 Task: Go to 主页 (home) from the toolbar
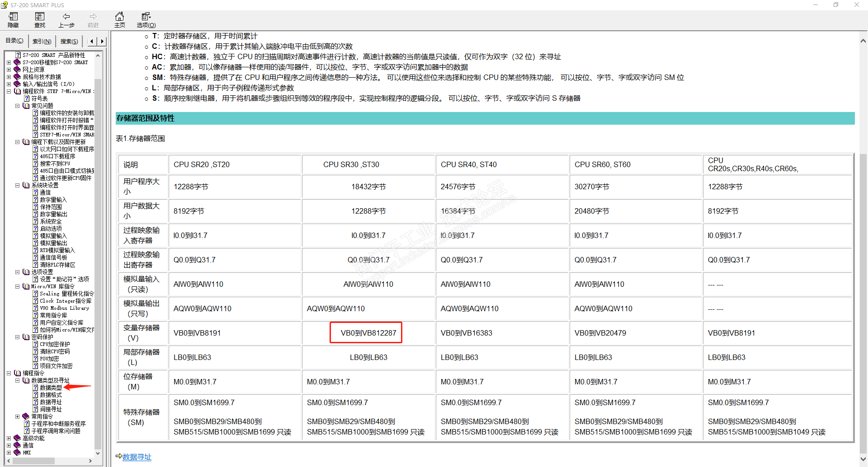[x=119, y=17]
